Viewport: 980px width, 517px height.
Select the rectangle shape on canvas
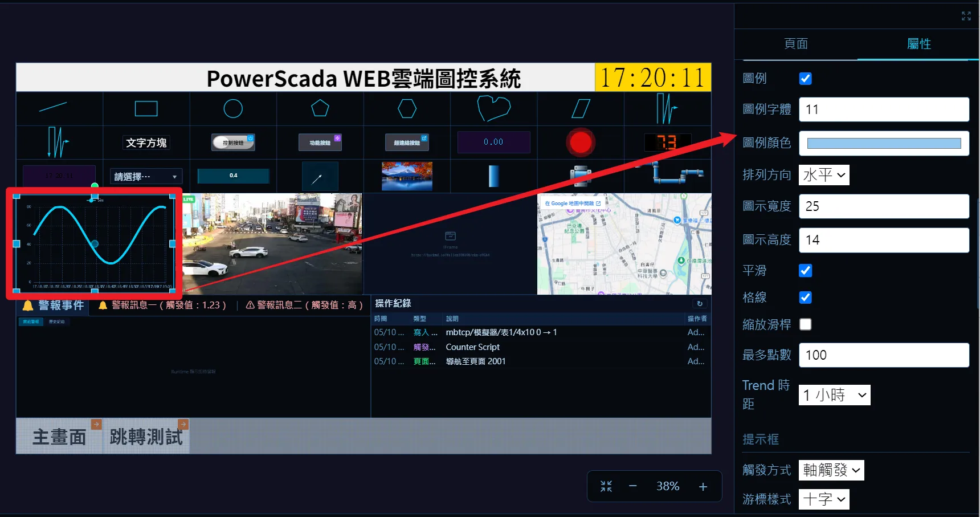146,108
